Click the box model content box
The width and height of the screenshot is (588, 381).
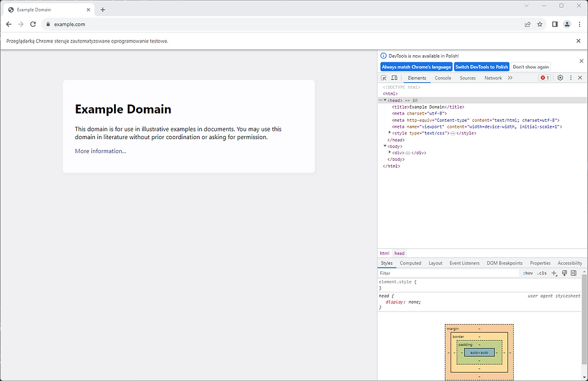pos(479,353)
